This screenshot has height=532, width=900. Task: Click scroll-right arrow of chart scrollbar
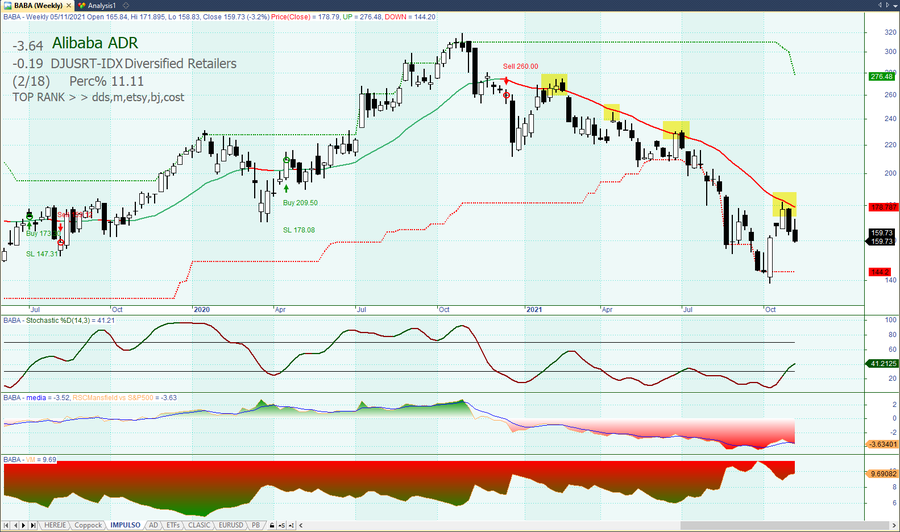894,525
